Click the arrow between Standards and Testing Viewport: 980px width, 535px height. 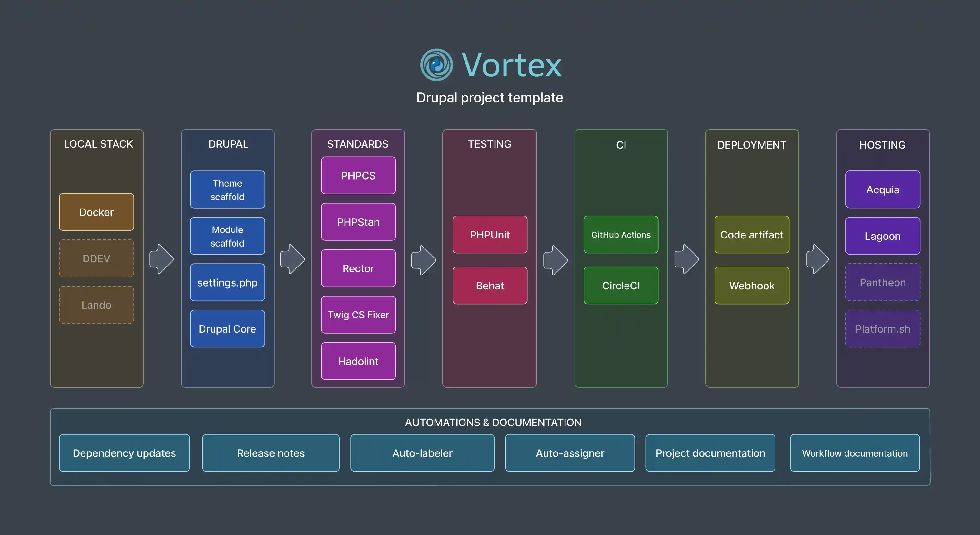pyautogui.click(x=424, y=260)
